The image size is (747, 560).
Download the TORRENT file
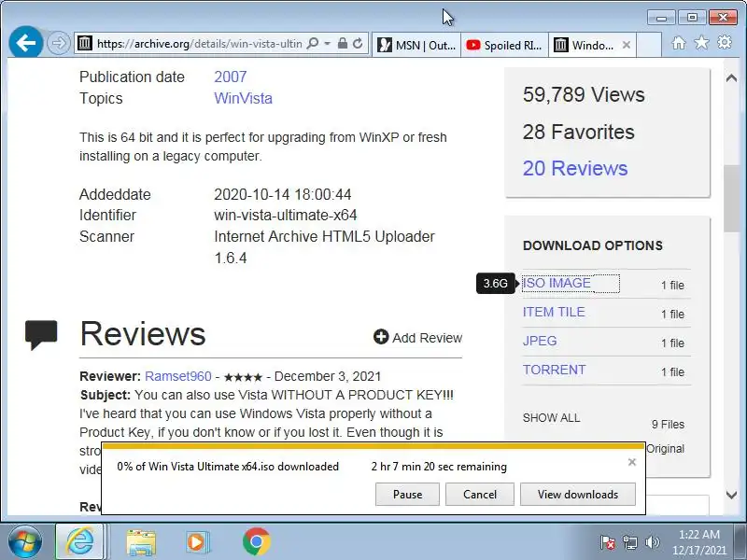[x=554, y=370]
